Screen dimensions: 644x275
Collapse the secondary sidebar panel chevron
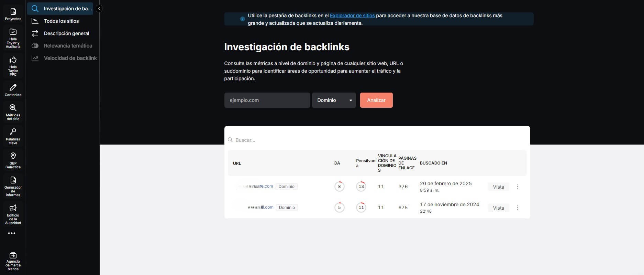(99, 9)
